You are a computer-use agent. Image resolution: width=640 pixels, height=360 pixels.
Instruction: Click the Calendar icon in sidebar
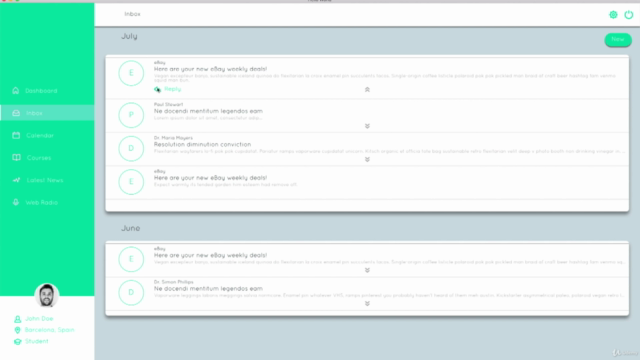click(x=16, y=135)
